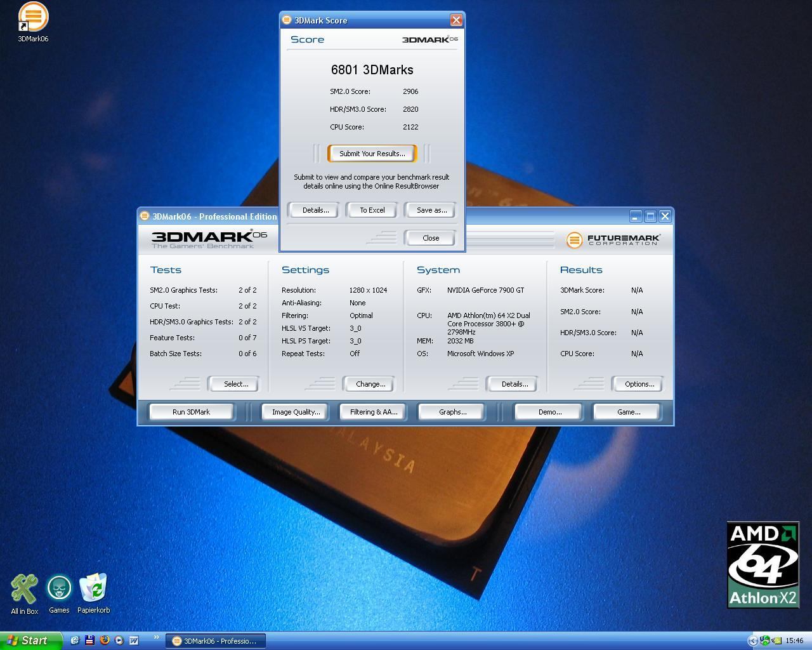Click the 3DMark06 taskbar button

(216, 641)
